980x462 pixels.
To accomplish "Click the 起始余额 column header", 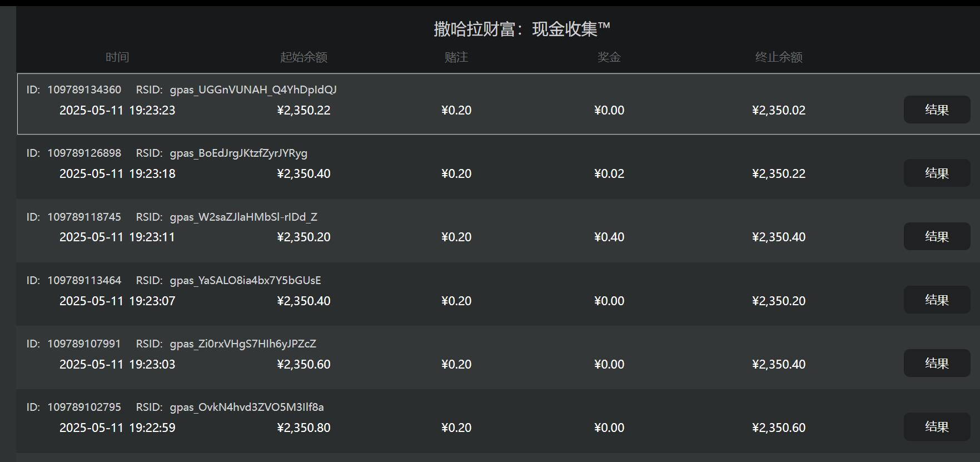I will 304,56.
